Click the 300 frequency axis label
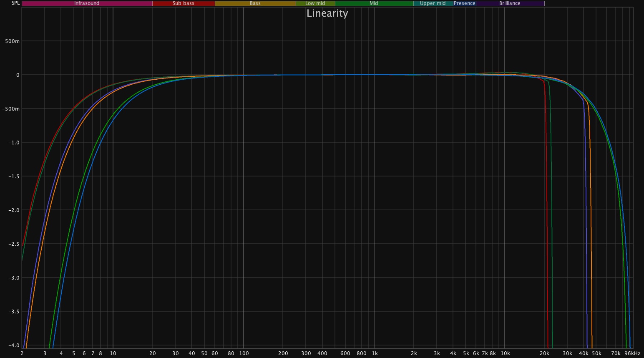This screenshot has width=644, height=358. tap(306, 353)
